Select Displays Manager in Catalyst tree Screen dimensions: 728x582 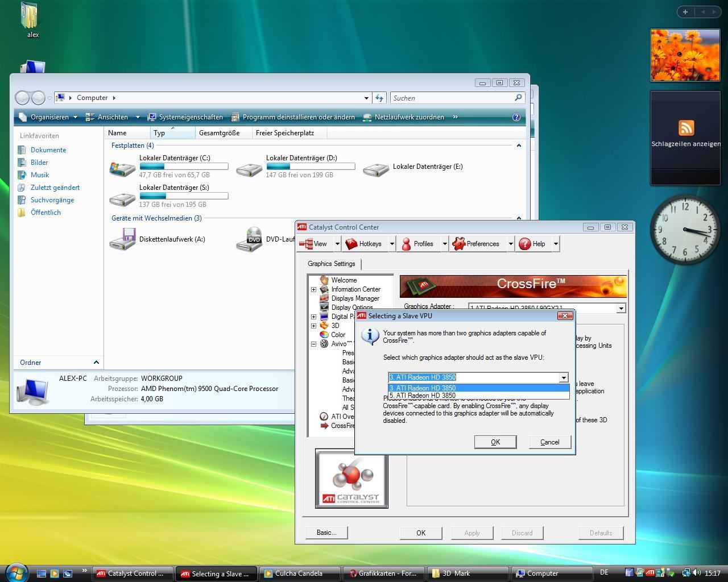coord(355,298)
